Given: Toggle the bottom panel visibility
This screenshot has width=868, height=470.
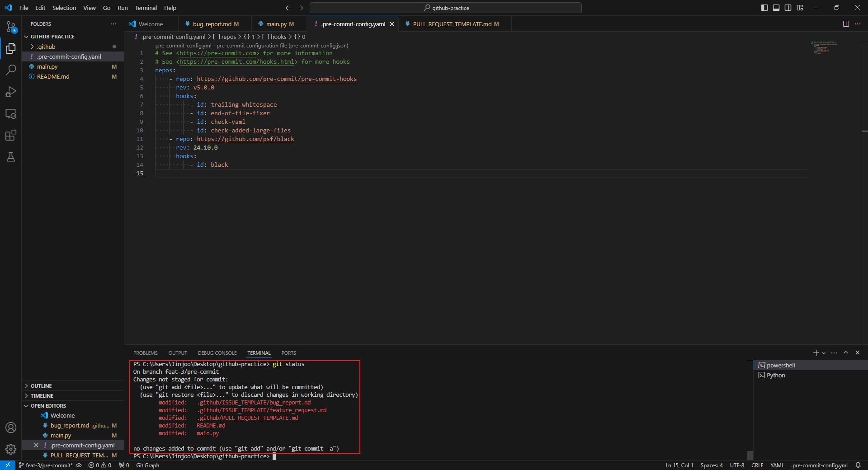Looking at the screenshot, I should point(776,8).
